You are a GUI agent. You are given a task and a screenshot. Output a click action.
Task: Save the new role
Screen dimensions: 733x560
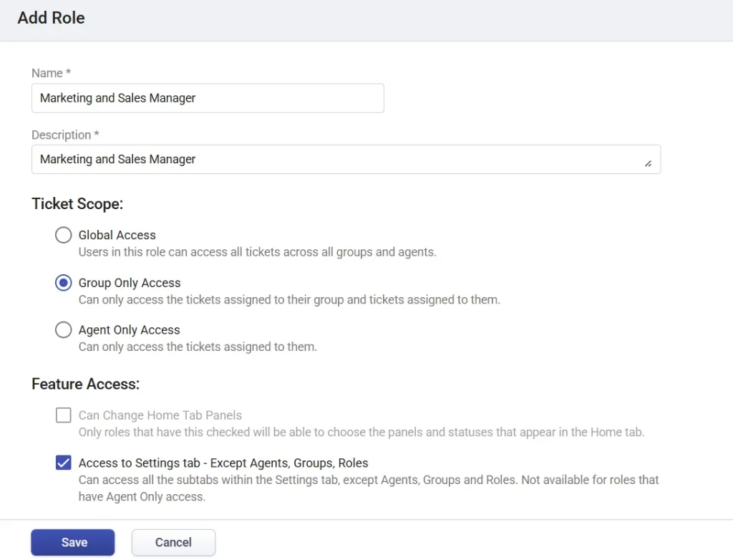[73, 542]
